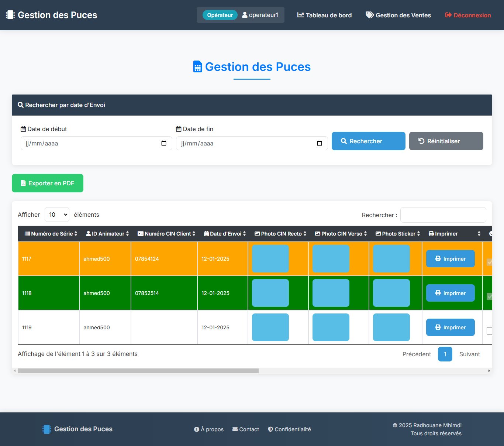Sort by Numéro de Série column arrows

(x=76, y=234)
